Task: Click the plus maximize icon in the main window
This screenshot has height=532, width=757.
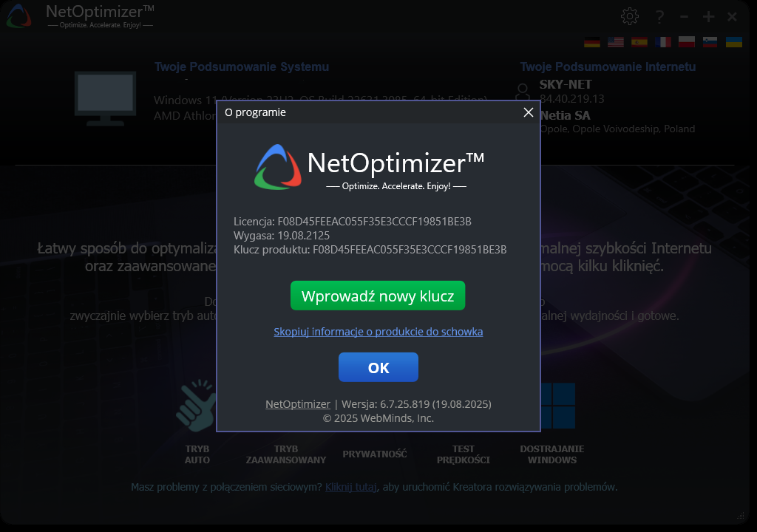Action: [x=708, y=17]
